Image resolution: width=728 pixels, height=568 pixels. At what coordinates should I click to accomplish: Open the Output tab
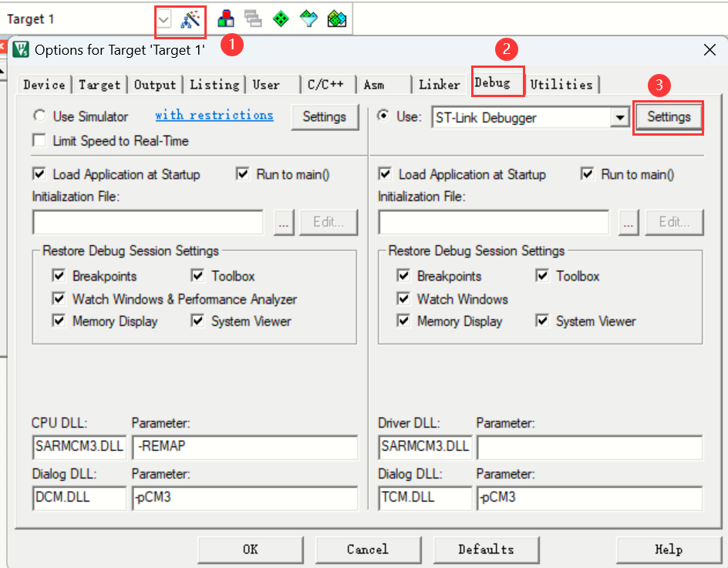pyautogui.click(x=155, y=85)
